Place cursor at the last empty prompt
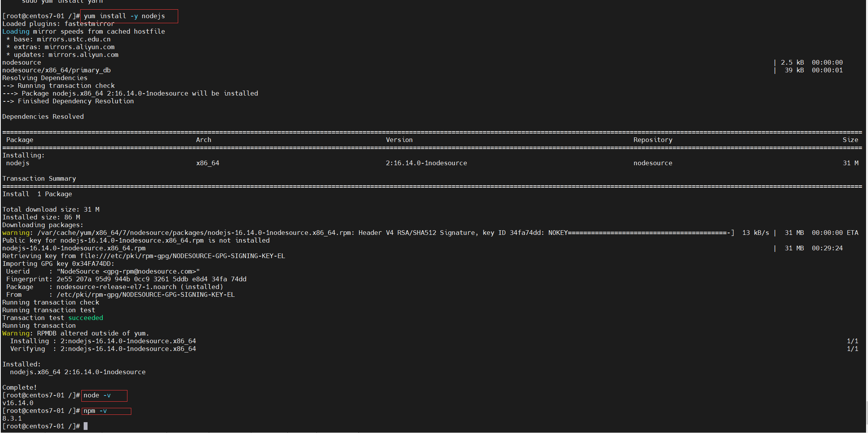Image resolution: width=868 pixels, height=433 pixels. [86, 426]
